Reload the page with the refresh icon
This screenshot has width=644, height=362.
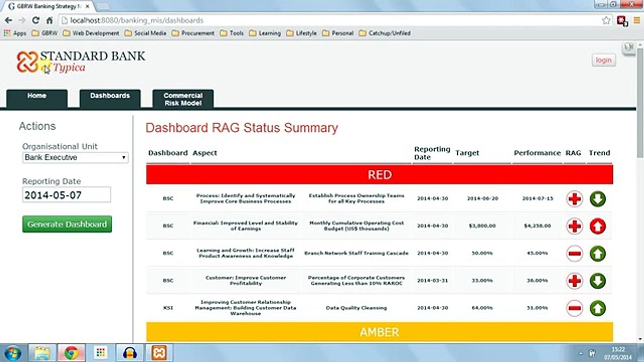tap(35, 21)
